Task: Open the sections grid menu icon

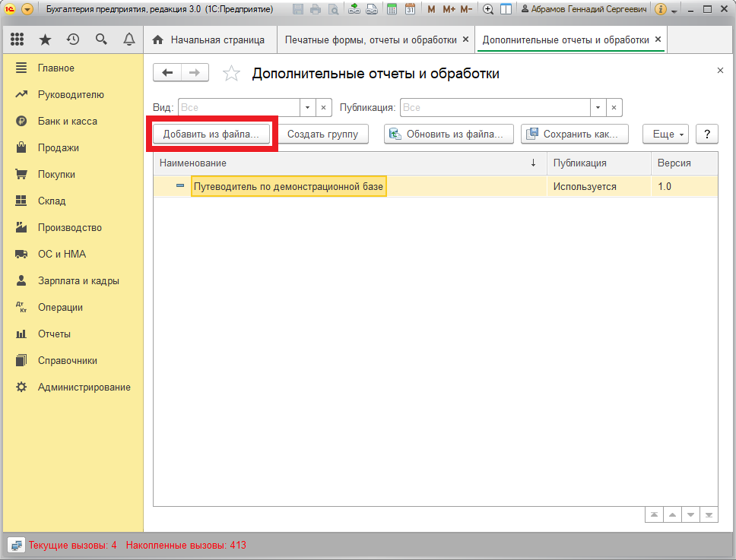Action: click(x=17, y=40)
